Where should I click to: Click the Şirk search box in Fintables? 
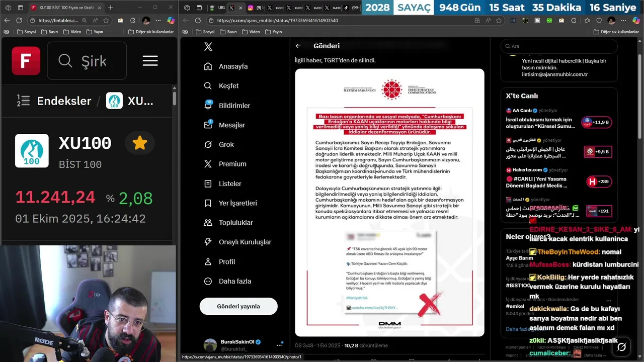coord(87,61)
